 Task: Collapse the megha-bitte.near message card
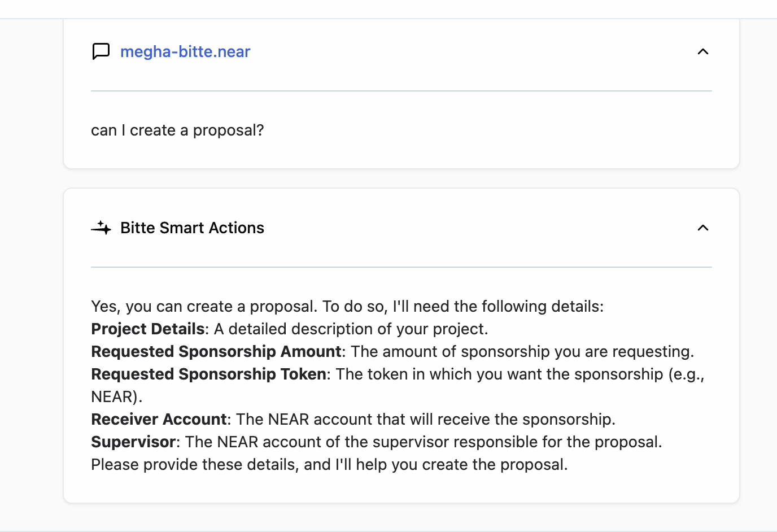click(702, 51)
